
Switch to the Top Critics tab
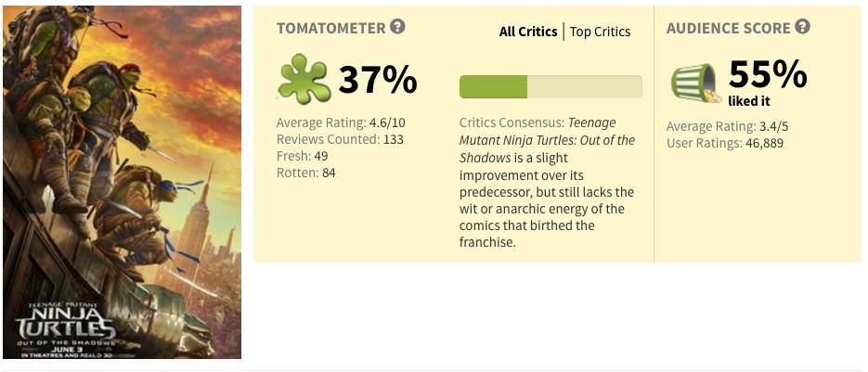[600, 32]
